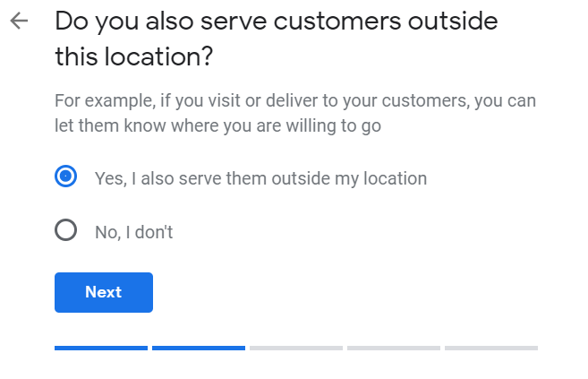
Task: Select the Yes radio button circle
Action: point(65,176)
